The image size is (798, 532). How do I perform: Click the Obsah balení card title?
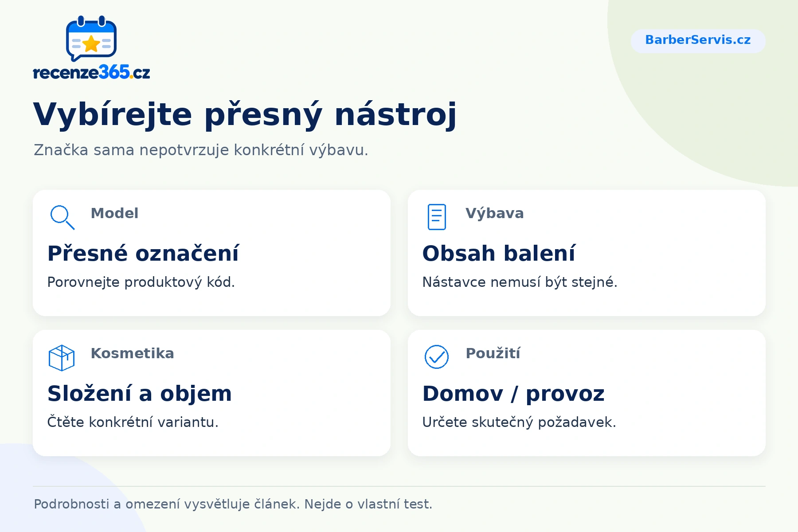pos(499,253)
